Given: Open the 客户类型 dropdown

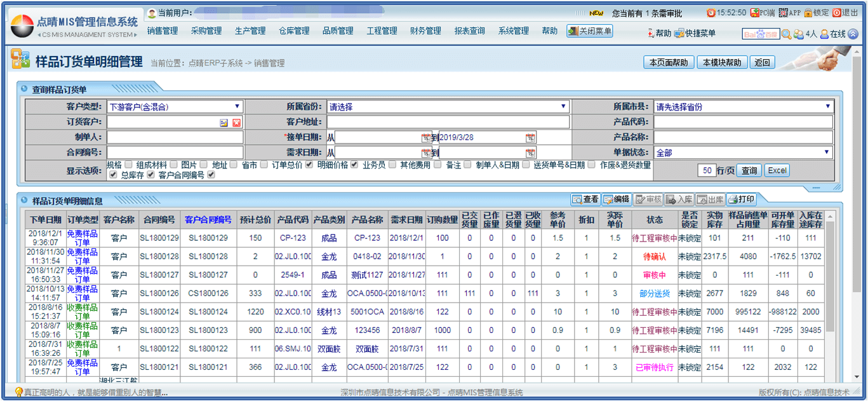Looking at the screenshot, I should pos(175,107).
